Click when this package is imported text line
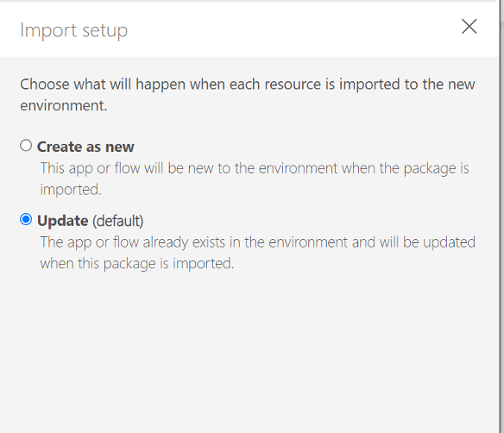The height and width of the screenshot is (433, 504). click(x=137, y=263)
